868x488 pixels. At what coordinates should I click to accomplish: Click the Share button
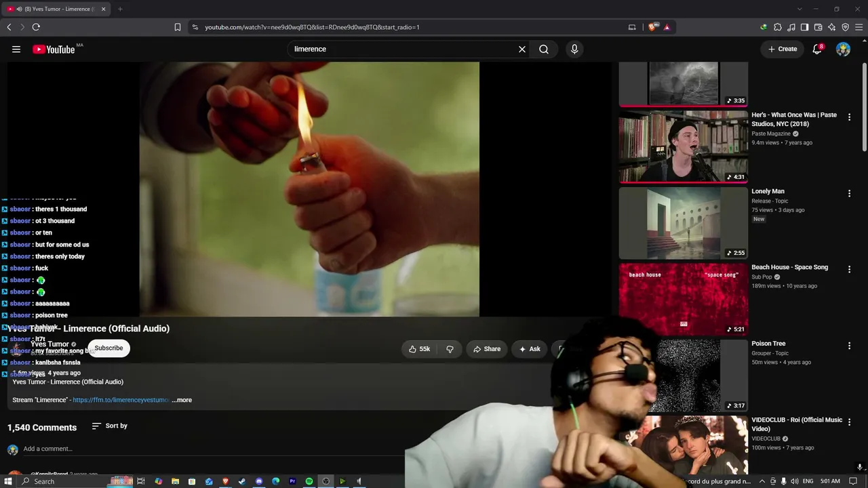pyautogui.click(x=486, y=349)
